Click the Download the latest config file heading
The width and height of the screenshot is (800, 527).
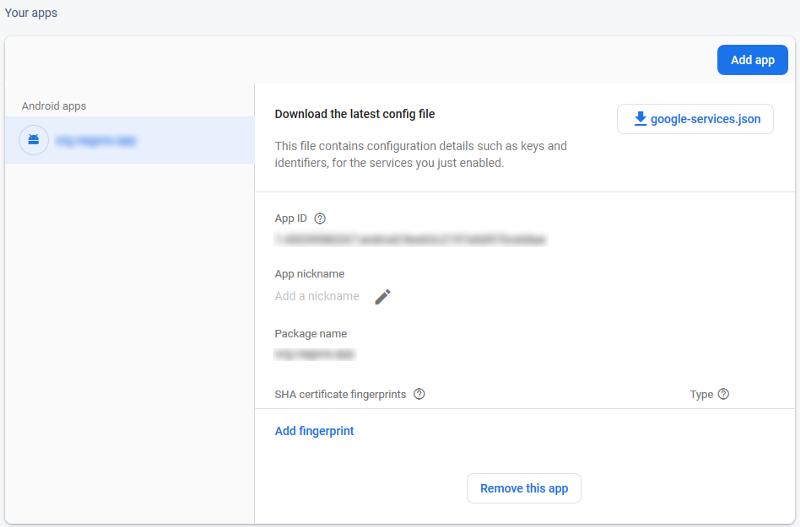(355, 114)
